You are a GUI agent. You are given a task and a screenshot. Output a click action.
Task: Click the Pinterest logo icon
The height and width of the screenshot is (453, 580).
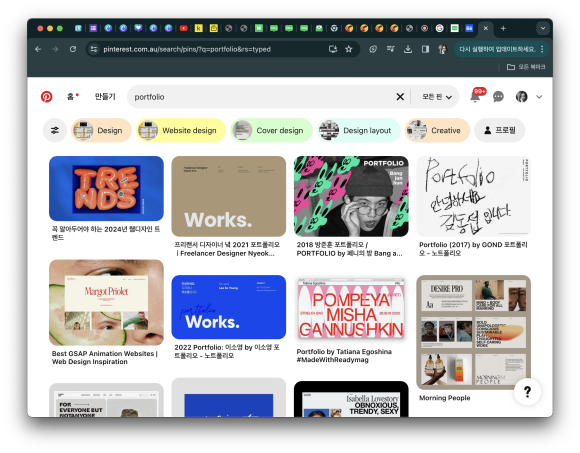[47, 97]
